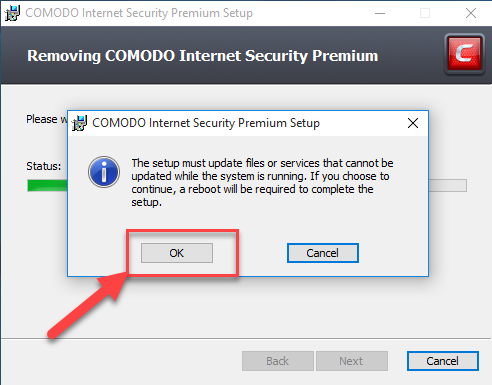Click the green filled portion of progress bar

[47, 185]
